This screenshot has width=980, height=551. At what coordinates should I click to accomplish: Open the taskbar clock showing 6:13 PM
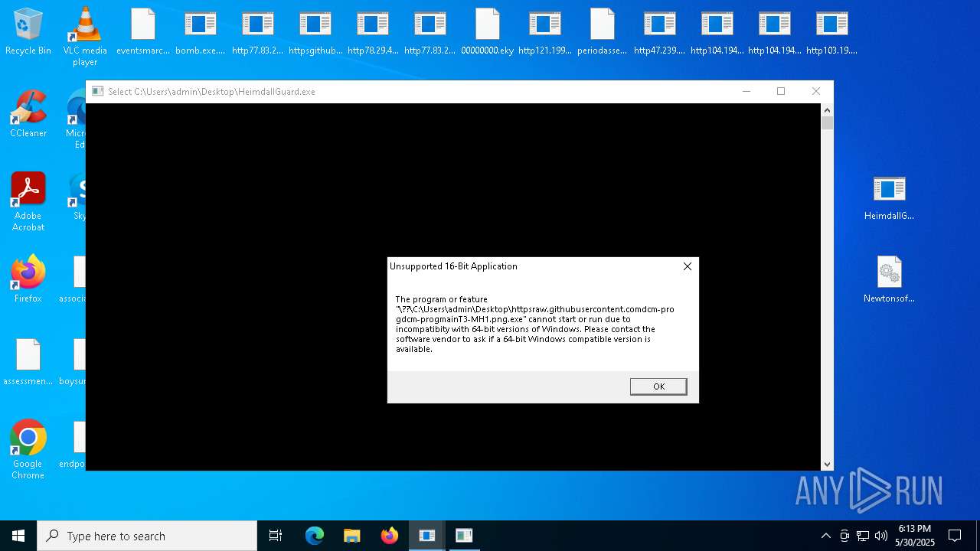click(915, 536)
